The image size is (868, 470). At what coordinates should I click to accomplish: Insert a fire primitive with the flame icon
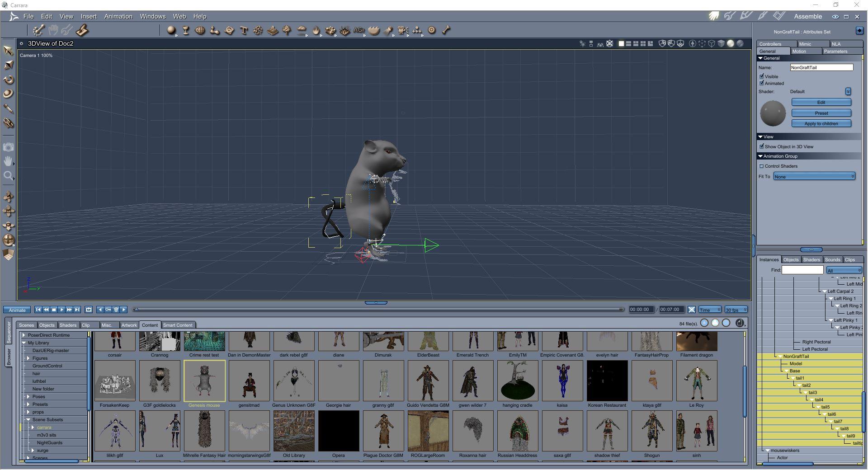(316, 30)
